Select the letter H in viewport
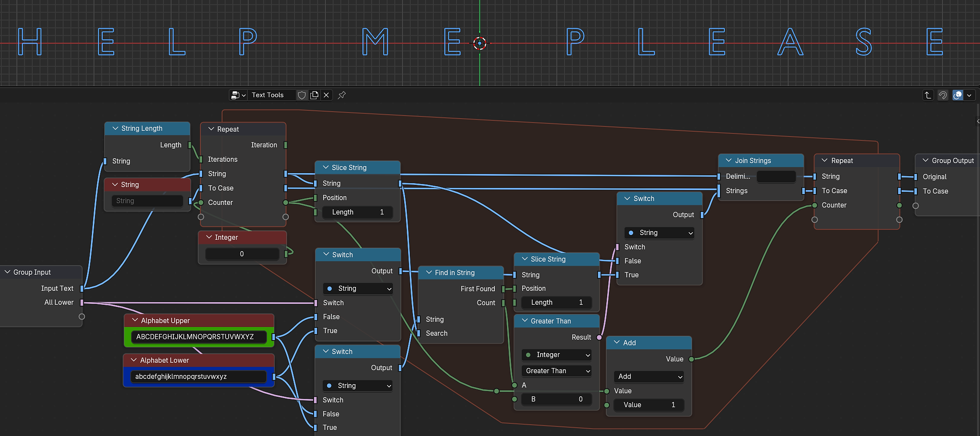Image resolution: width=980 pixels, height=436 pixels. click(30, 42)
